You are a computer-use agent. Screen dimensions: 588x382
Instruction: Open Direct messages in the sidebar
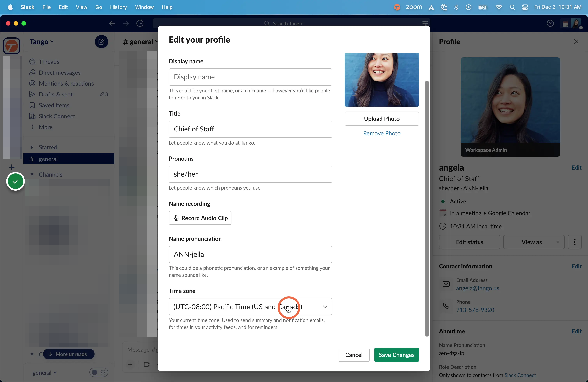click(x=59, y=72)
